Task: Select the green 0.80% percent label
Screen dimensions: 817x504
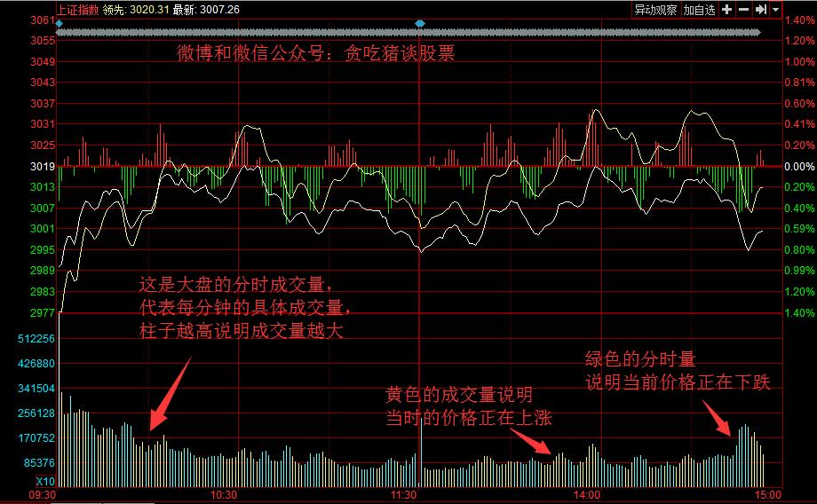Action: pyautogui.click(x=800, y=250)
